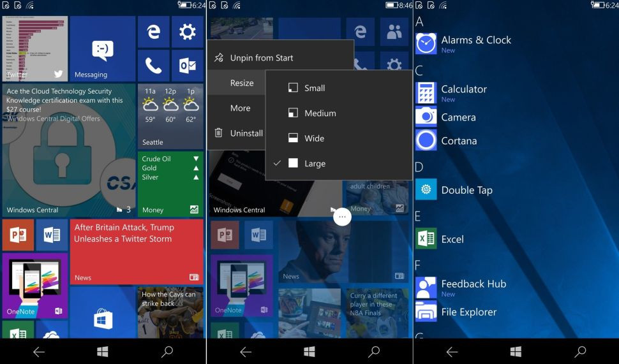Open the dimmed PowerPoint tile on middle screen
The image size is (619, 364).
225,235
